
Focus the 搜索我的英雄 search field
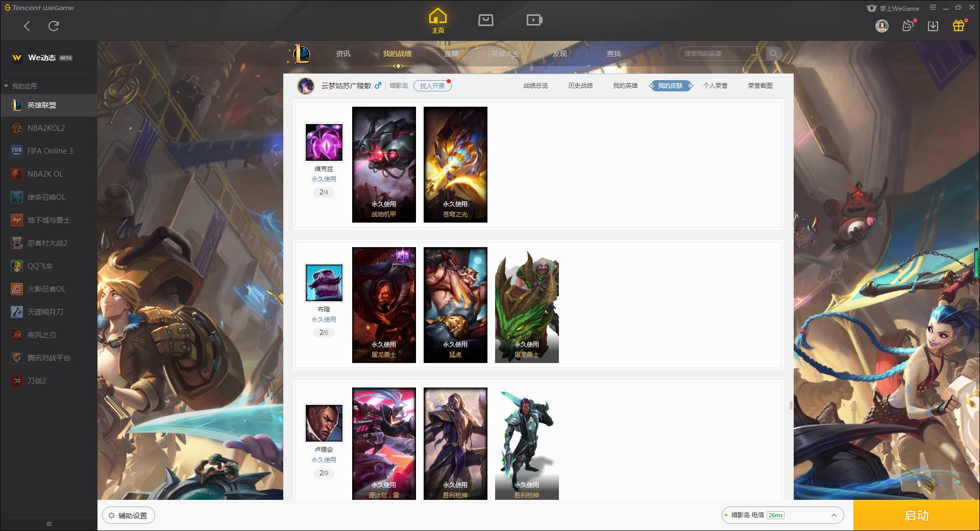click(722, 54)
